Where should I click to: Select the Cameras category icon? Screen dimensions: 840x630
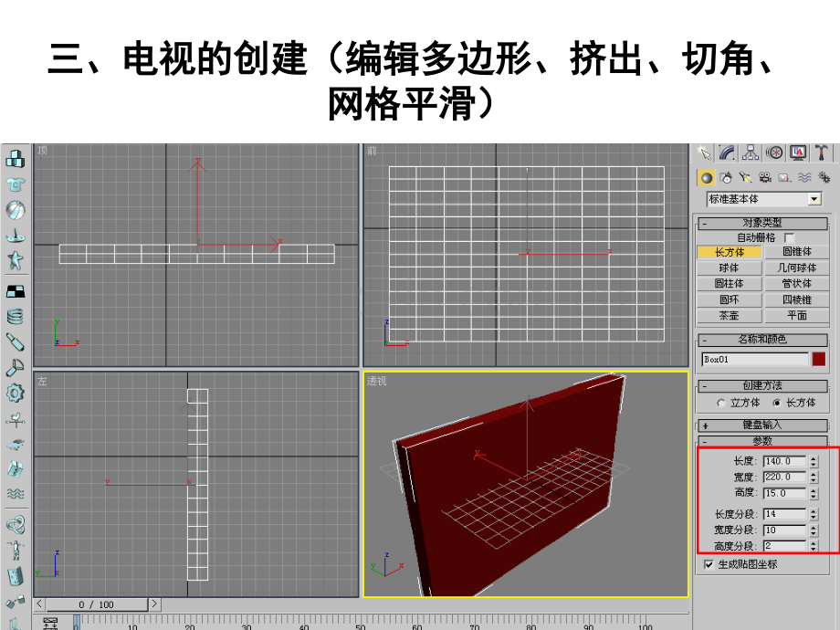point(763,179)
